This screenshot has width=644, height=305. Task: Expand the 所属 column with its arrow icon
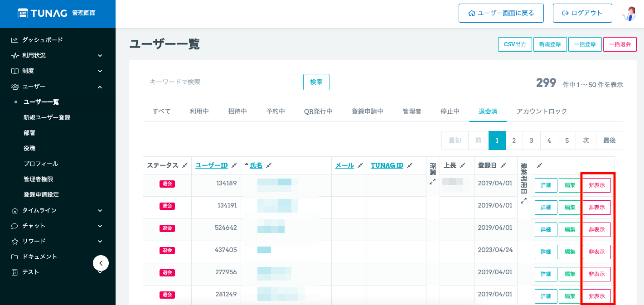point(433,181)
